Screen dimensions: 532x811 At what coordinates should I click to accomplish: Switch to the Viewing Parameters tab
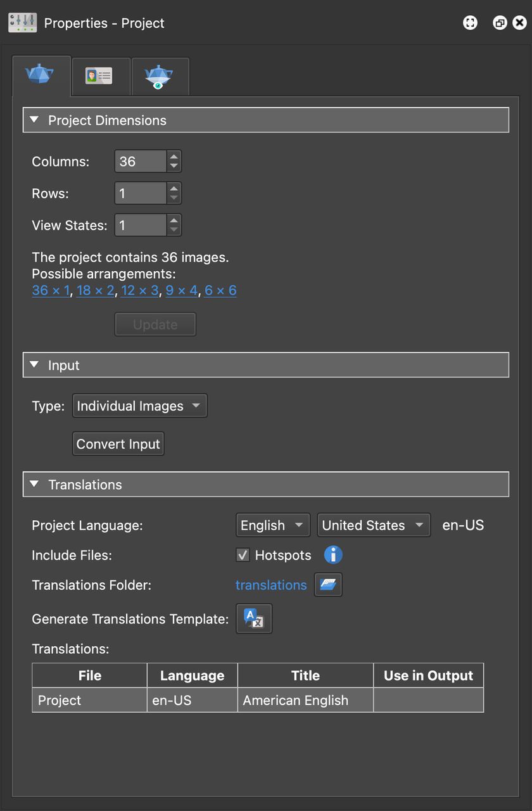click(160, 75)
